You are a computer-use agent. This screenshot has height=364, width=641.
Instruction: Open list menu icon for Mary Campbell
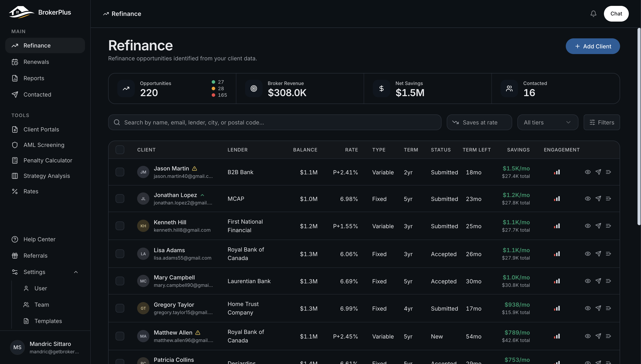pyautogui.click(x=608, y=281)
